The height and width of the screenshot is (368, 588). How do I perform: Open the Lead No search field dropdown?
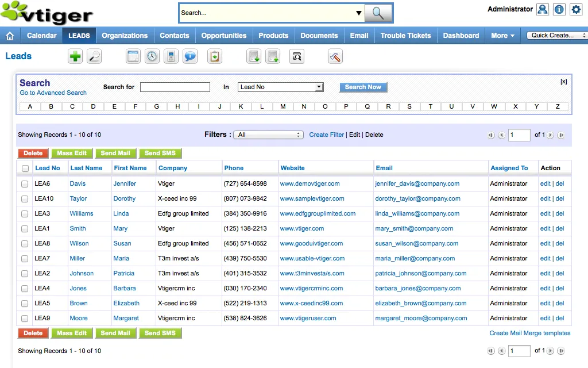(319, 87)
